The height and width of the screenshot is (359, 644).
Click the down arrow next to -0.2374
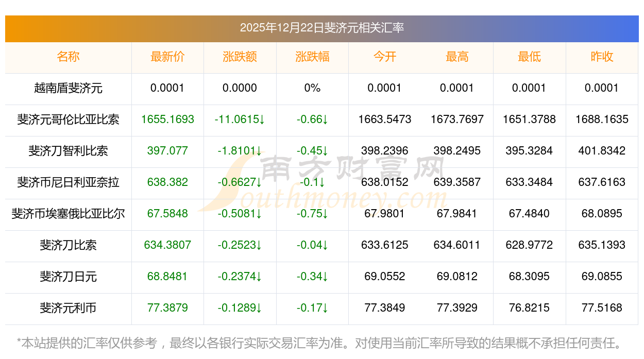tap(259, 277)
